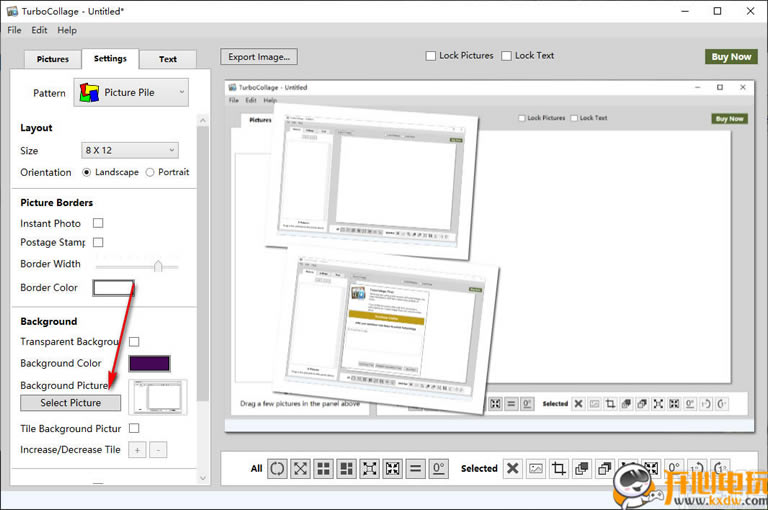Screen dimensions: 768x510
Task: Select the crop icon for selected picture
Action: (558, 468)
